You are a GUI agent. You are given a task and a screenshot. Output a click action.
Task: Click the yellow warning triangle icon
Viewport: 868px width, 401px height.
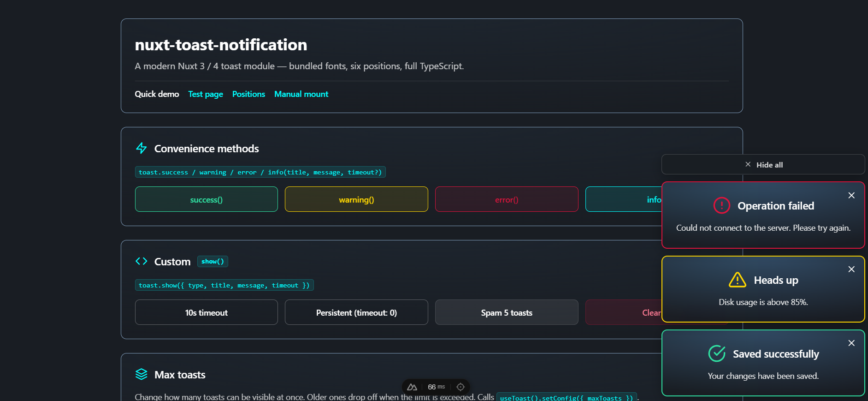(738, 280)
